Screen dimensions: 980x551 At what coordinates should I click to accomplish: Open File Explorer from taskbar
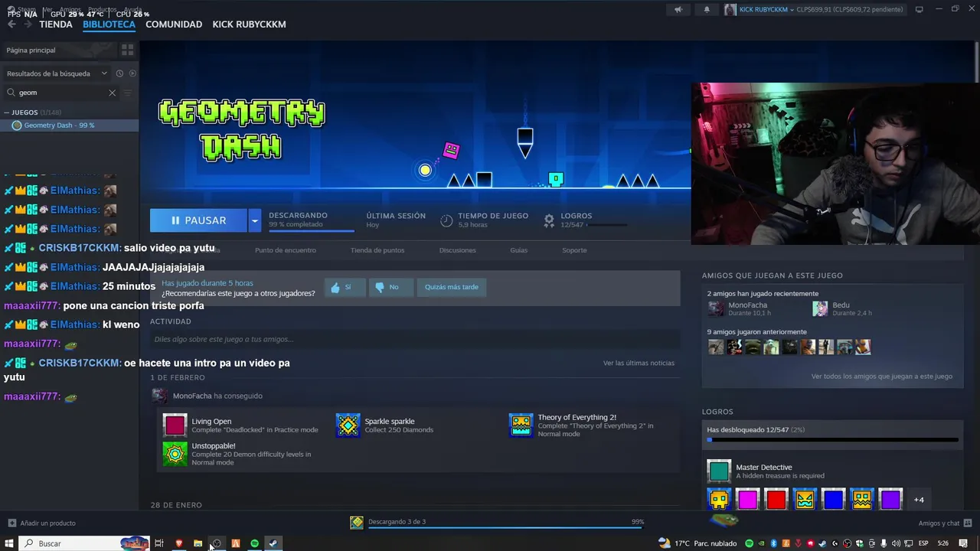click(198, 543)
